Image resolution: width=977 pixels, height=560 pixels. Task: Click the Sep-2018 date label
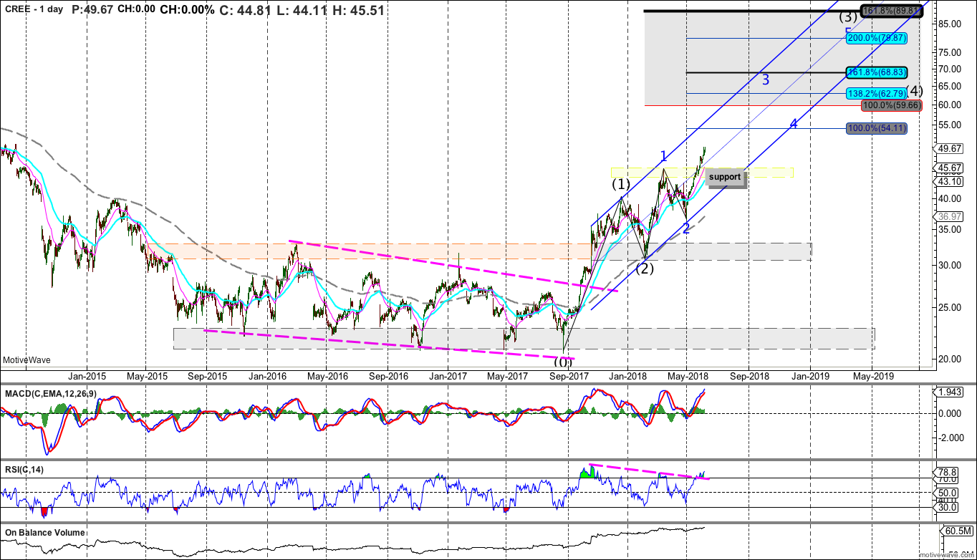pos(749,375)
